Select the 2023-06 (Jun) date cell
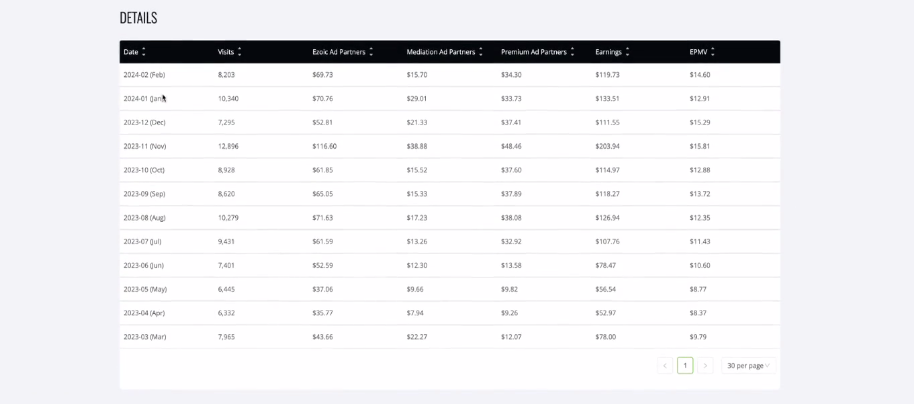914x404 pixels. click(x=143, y=265)
